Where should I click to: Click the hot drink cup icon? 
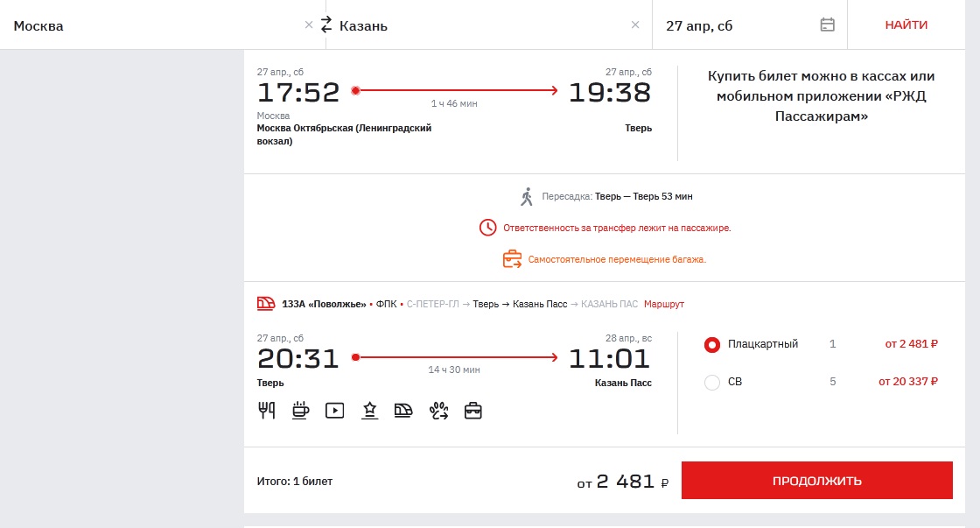300,410
